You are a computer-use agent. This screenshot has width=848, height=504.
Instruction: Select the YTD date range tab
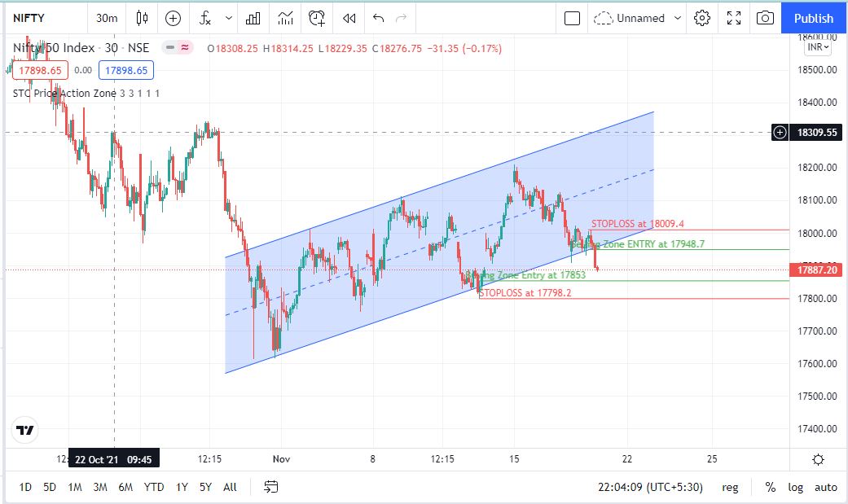pyautogui.click(x=153, y=487)
